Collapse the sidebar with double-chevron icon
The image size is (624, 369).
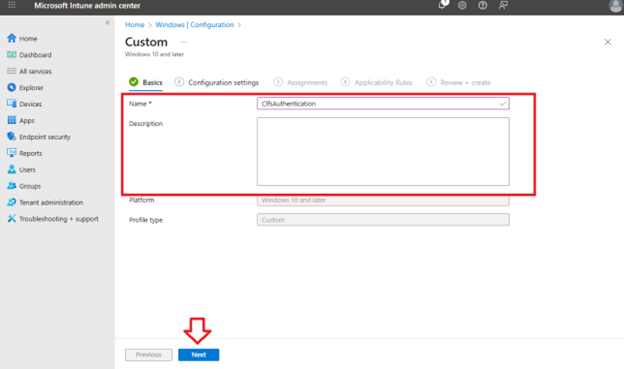[107, 23]
